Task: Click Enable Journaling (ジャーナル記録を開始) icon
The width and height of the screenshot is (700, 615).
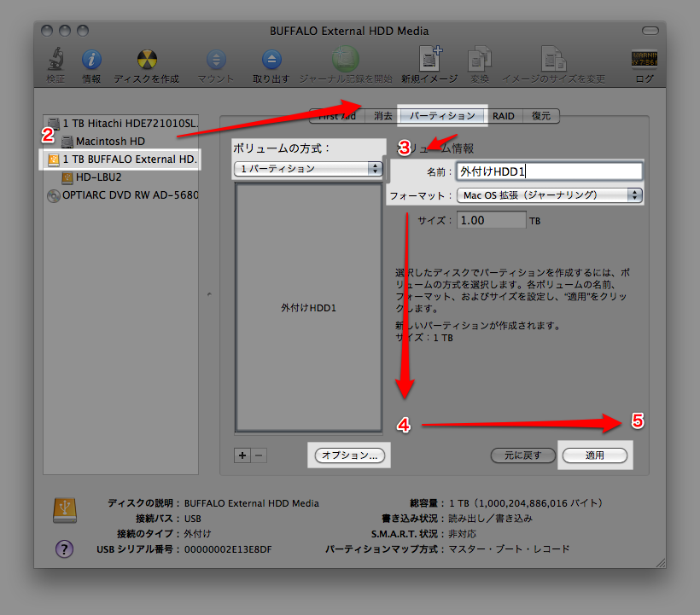Action: pyautogui.click(x=345, y=59)
